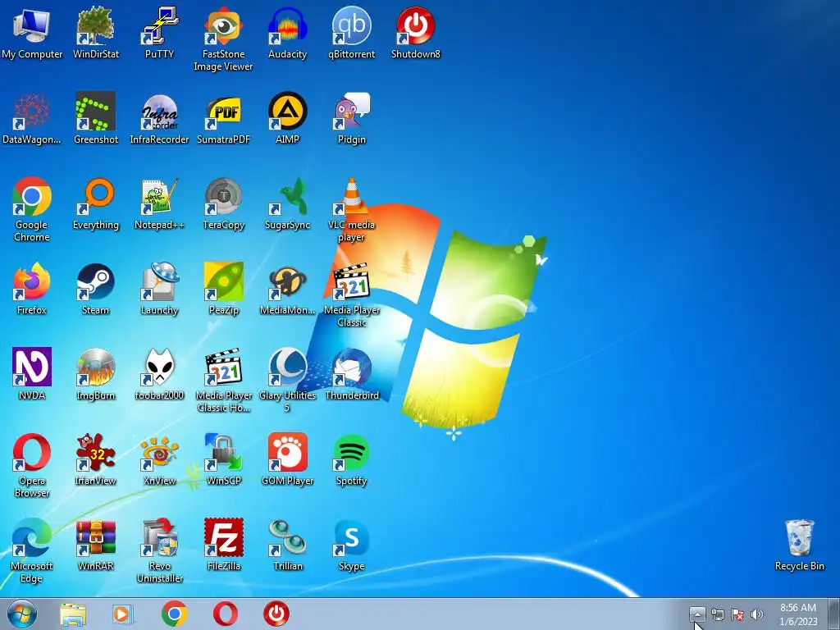Viewport: 840px width, 630px height.
Task: Select the NVDA desktop shortcut
Action: (x=32, y=374)
